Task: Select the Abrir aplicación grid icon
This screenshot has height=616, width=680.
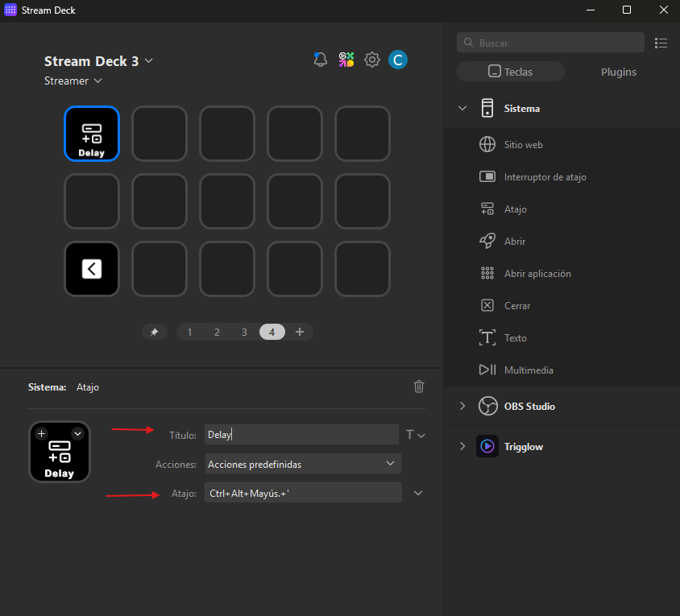Action: 487,273
